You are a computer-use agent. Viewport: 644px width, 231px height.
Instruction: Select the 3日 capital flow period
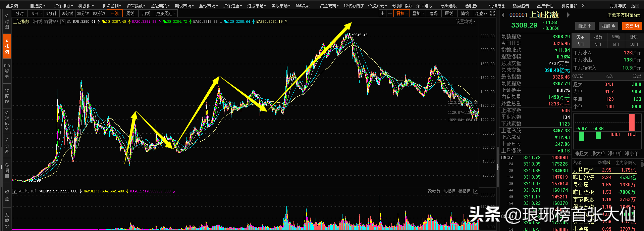click(x=598, y=44)
